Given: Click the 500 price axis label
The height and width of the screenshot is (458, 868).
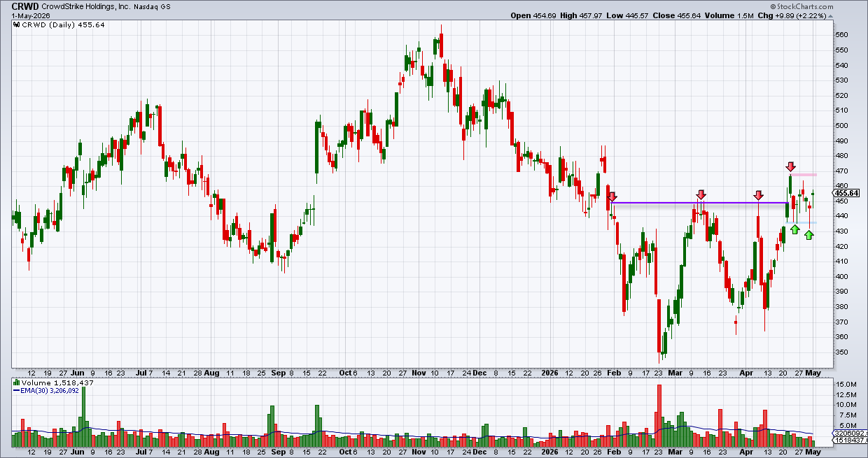Looking at the screenshot, I should (x=842, y=126).
